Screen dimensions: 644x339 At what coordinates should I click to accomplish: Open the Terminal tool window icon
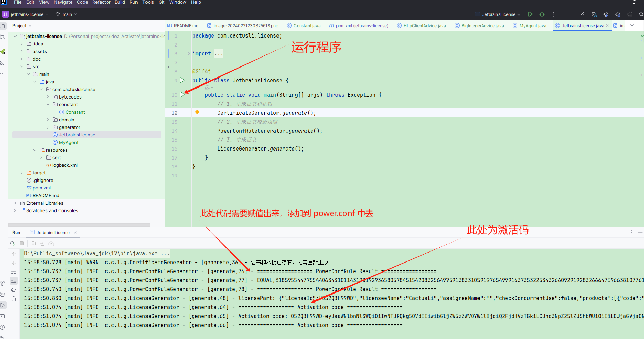2,316
